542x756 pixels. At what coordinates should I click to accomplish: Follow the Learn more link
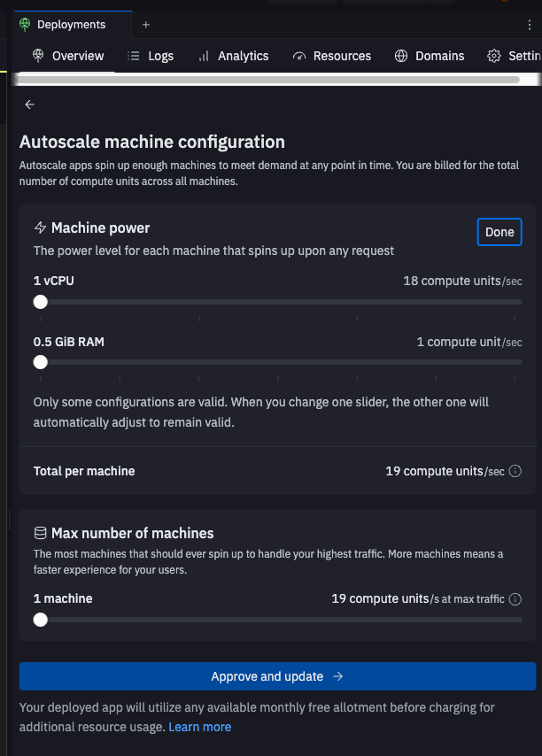(200, 727)
